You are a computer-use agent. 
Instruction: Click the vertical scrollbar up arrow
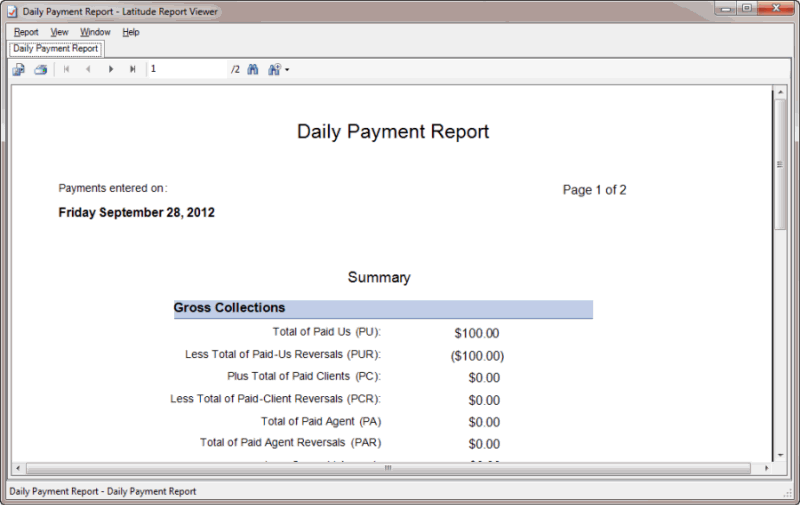coord(780,93)
